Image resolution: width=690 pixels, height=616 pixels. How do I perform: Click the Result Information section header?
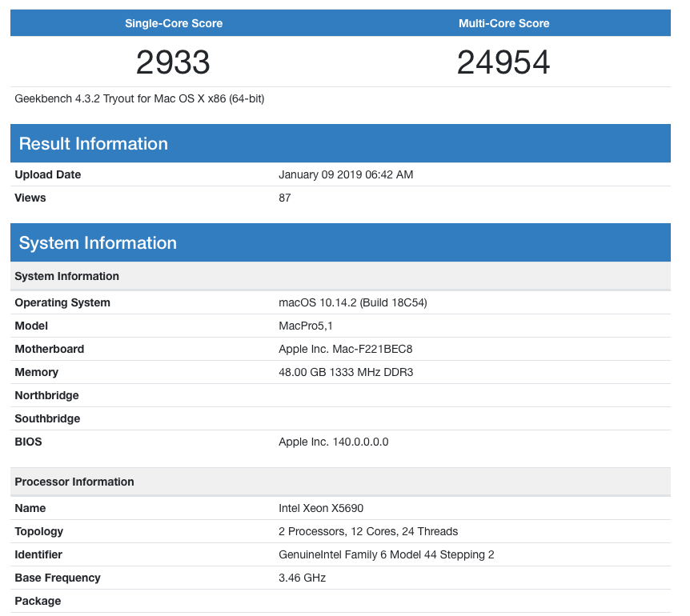[x=341, y=143]
